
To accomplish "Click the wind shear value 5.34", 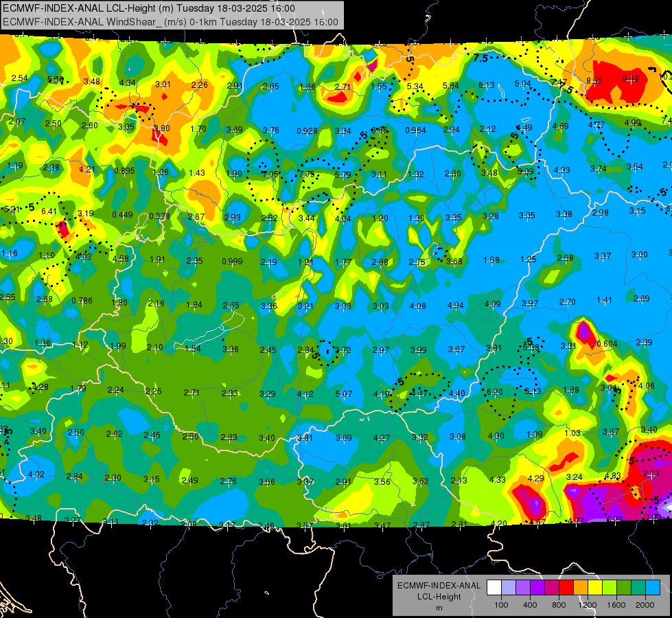I will pos(415,87).
